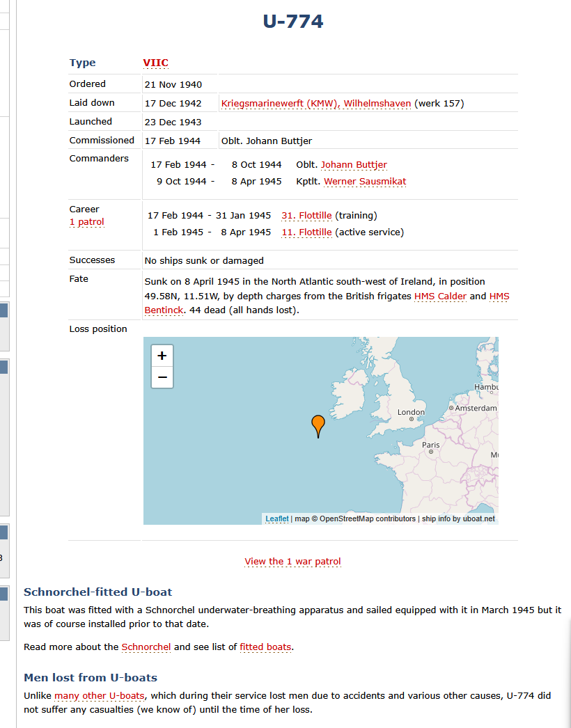Zoom out on the loss position map
The height and width of the screenshot is (728, 571).
tap(162, 377)
